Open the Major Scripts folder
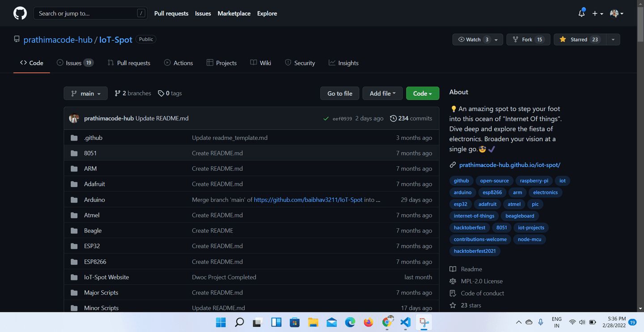 [x=101, y=293]
